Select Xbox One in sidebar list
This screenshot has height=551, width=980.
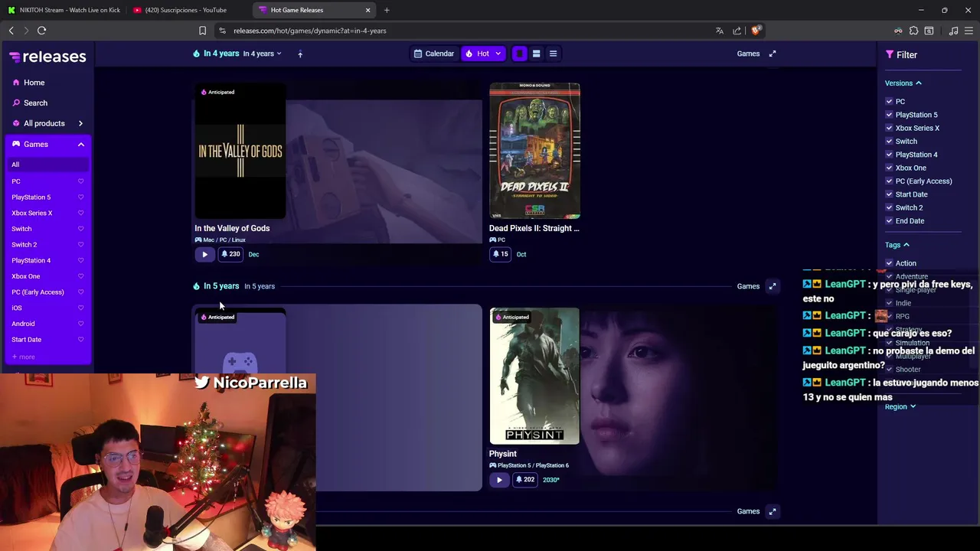(26, 276)
